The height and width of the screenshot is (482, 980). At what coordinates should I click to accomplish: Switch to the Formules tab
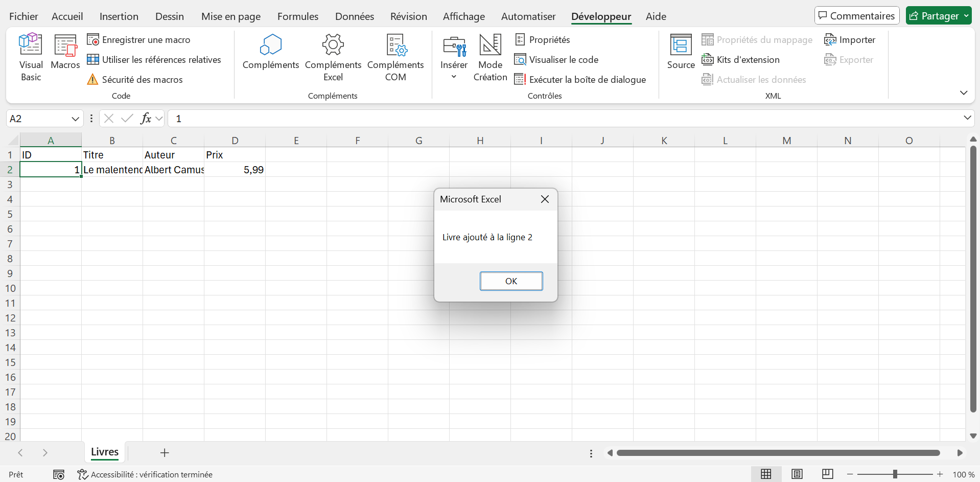tap(298, 16)
